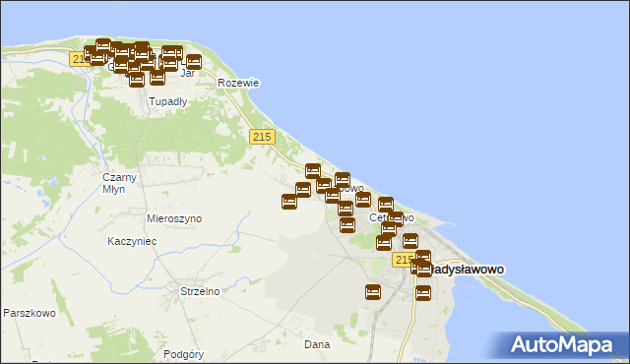The height and width of the screenshot is (364, 630).
Task: Click the 215 road shield near Rozewie coast
Action: [263, 137]
